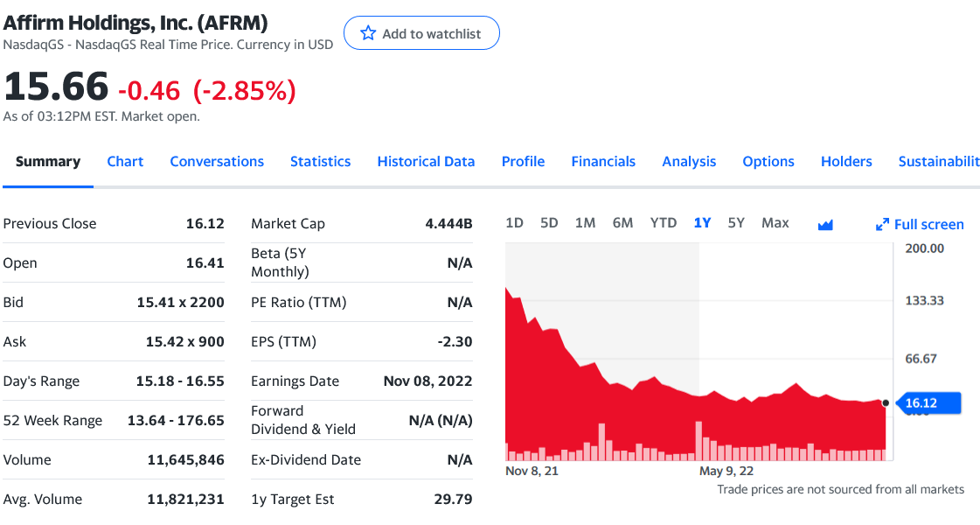
Task: Click the 66.67 y-axis label
Action: [921, 359]
